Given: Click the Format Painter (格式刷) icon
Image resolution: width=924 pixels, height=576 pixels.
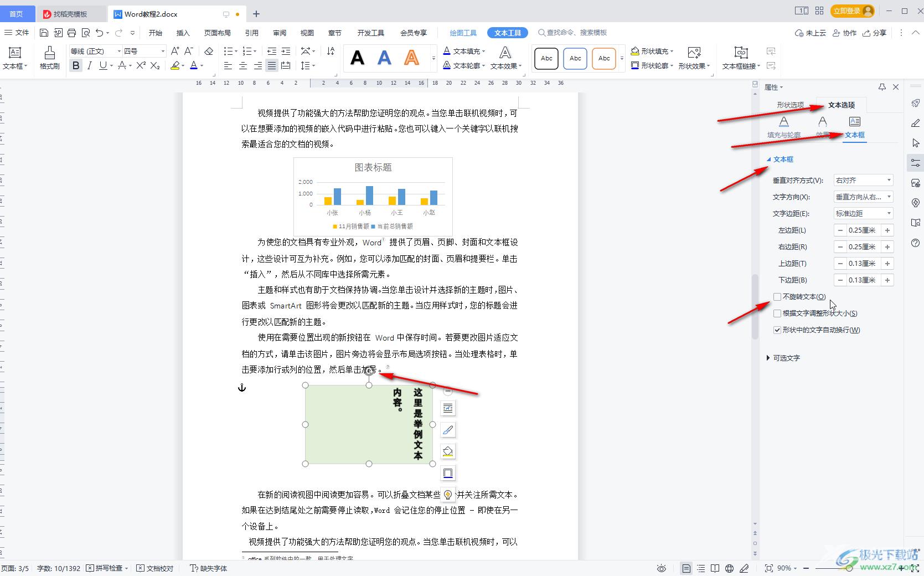Looking at the screenshot, I should click(x=49, y=58).
